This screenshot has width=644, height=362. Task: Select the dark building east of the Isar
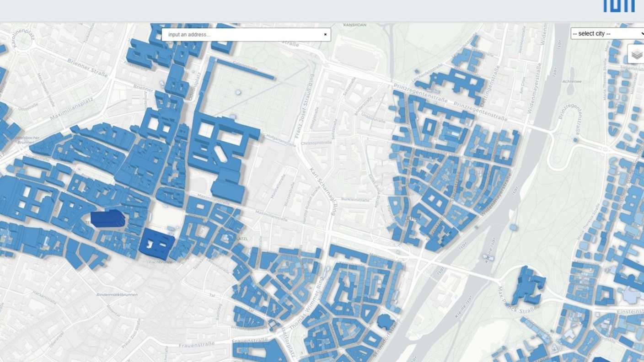coord(526,281)
